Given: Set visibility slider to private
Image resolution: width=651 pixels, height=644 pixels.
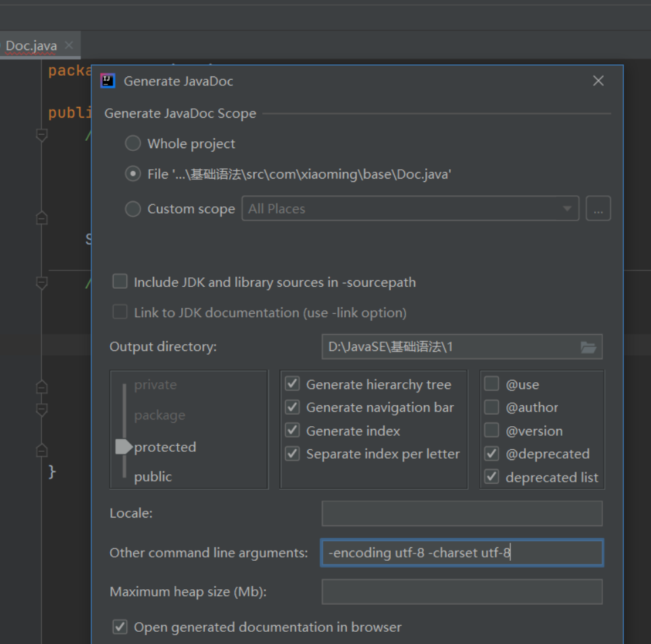Looking at the screenshot, I should point(155,385).
